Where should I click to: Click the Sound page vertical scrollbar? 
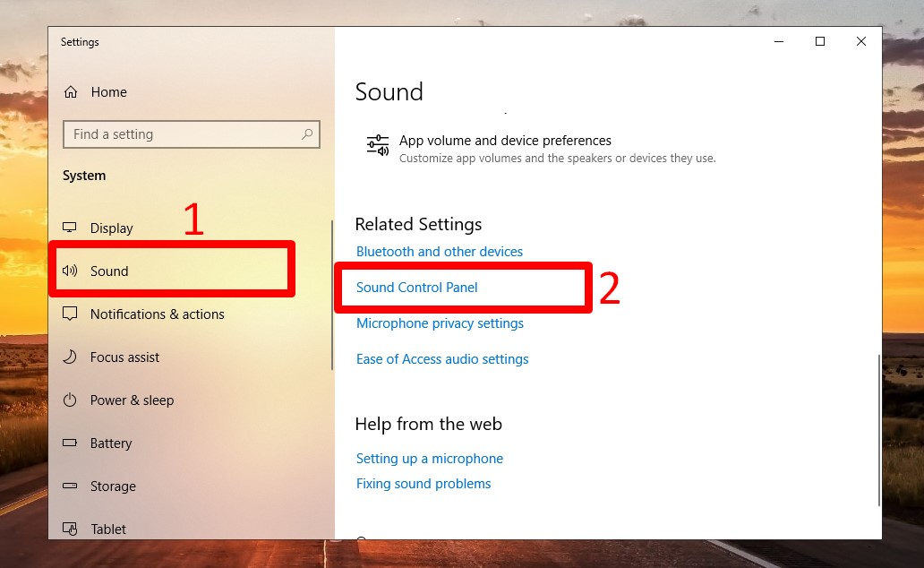point(878,430)
